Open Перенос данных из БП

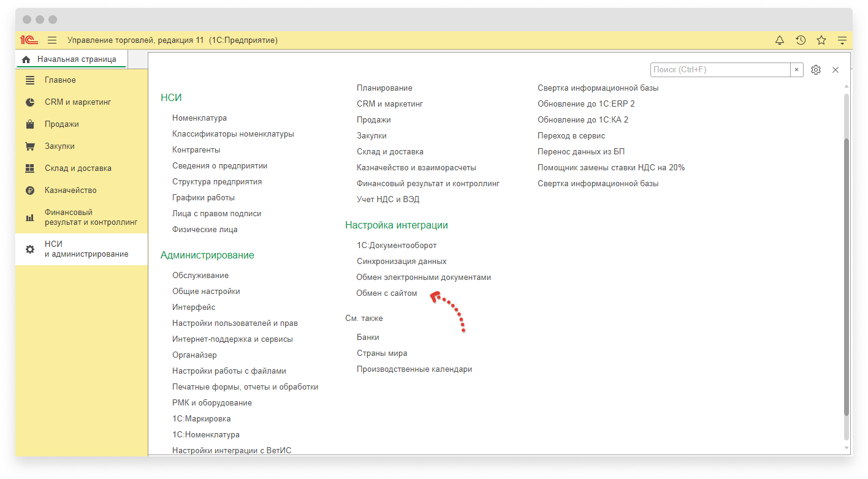pyautogui.click(x=581, y=152)
